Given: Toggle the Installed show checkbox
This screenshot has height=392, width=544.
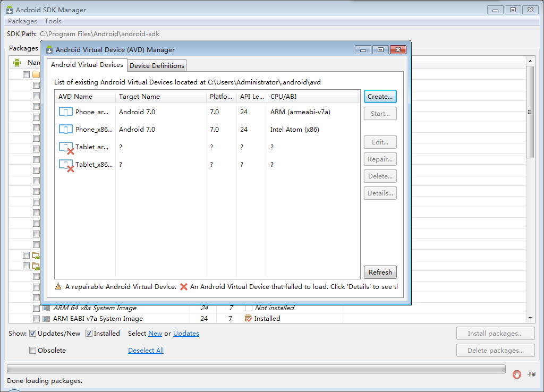Looking at the screenshot, I should (89, 334).
